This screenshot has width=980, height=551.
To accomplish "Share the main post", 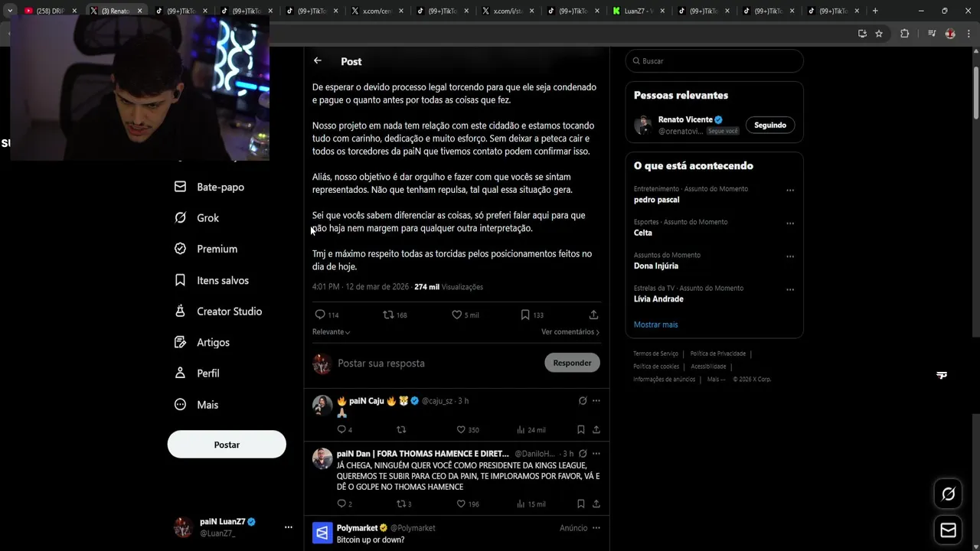I will 593,315.
